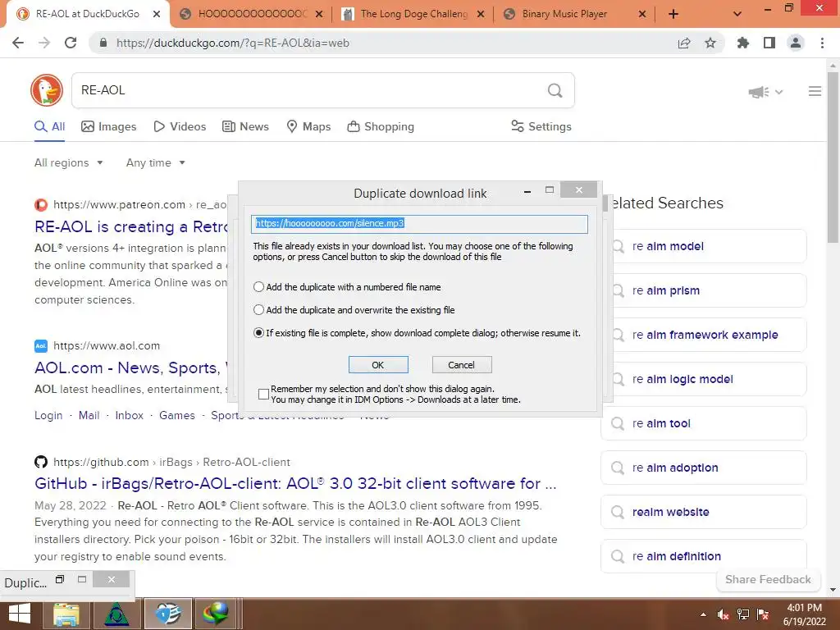
Task: Open the GitHub irBags/Retro-AOL-client result
Action: 295,484
